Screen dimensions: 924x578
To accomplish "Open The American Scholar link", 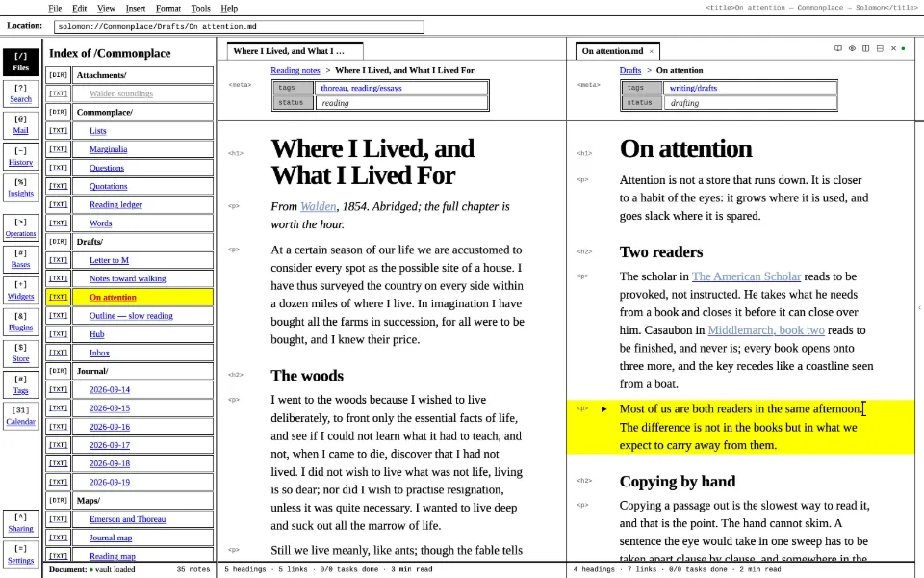I will pyautogui.click(x=746, y=276).
